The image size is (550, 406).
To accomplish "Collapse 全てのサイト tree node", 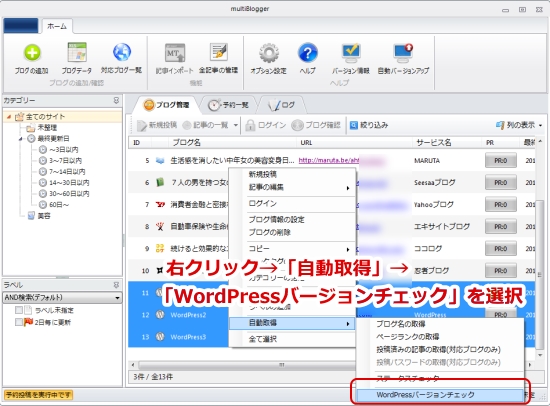I will coord(9,117).
